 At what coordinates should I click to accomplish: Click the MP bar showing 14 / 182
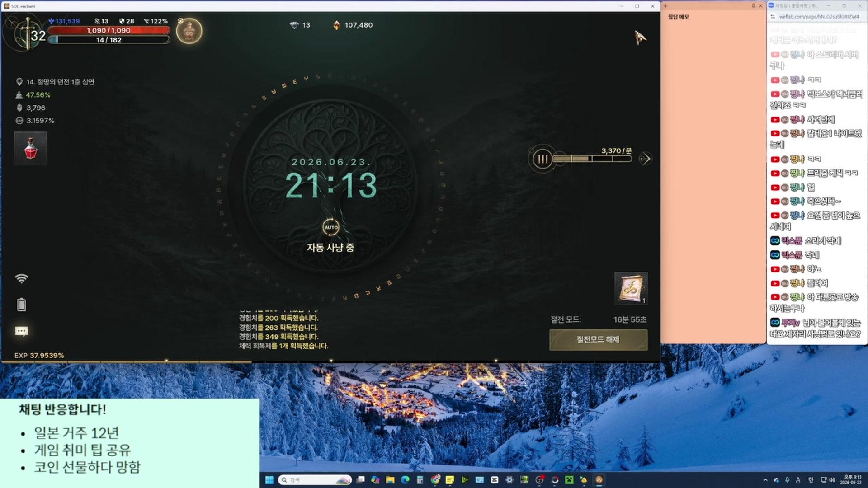pyautogui.click(x=108, y=40)
